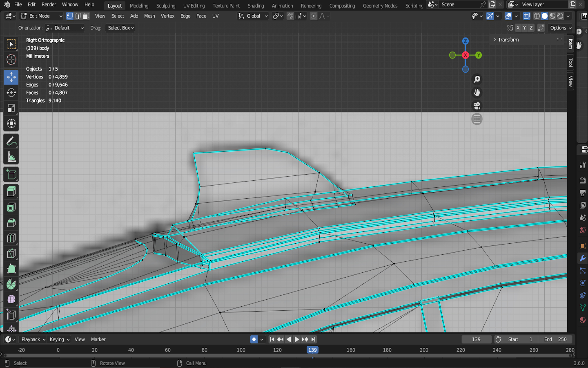Open the Mesh menu
The image size is (588, 368).
[149, 16]
